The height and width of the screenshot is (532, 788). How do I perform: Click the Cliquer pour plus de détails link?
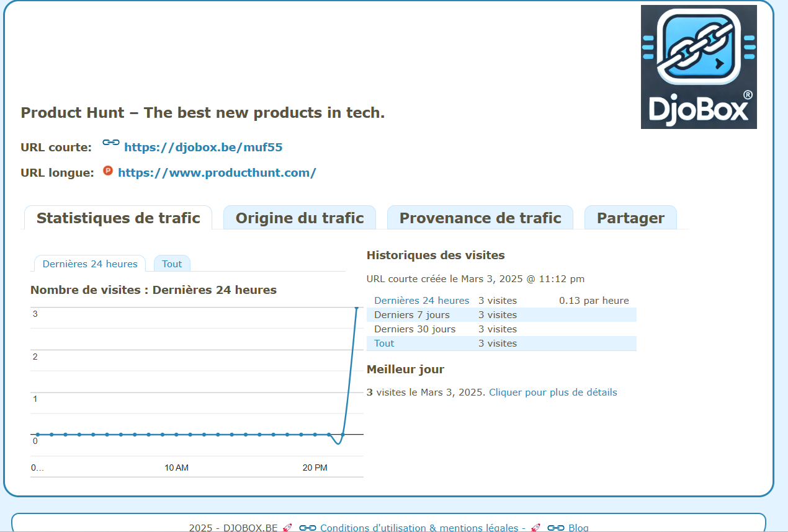553,392
